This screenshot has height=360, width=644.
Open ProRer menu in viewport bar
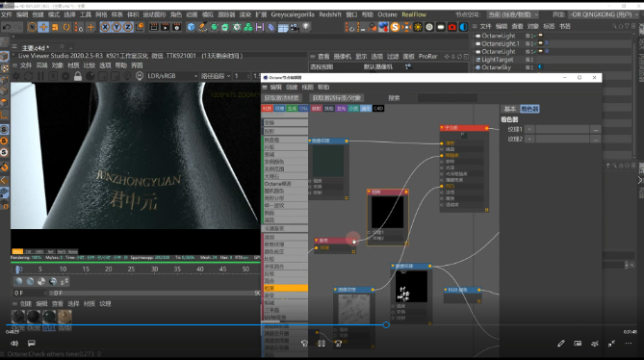(x=427, y=56)
